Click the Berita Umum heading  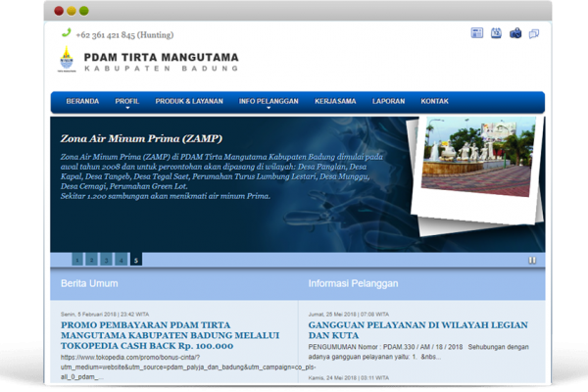[89, 283]
